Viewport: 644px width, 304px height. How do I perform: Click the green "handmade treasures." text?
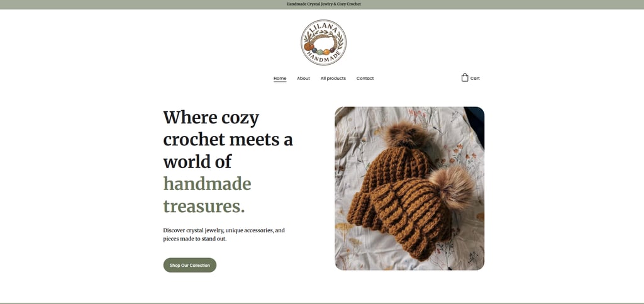208,194
